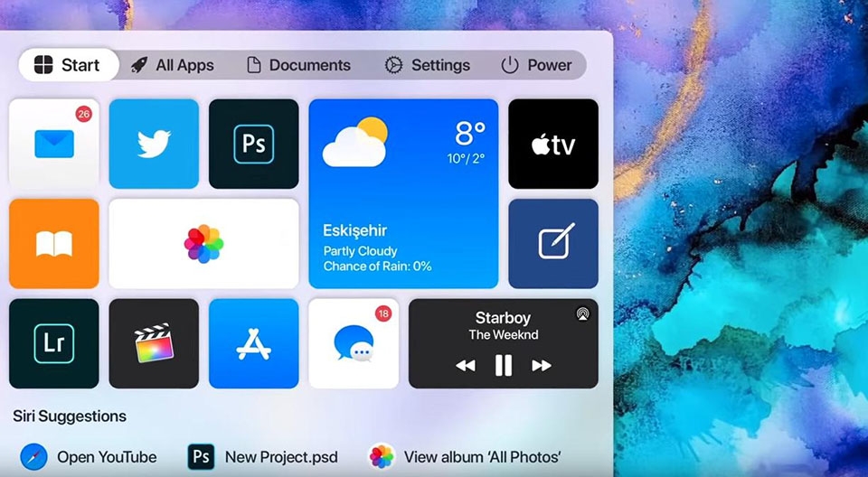Screen dimensions: 868x477
Task: Click The Weeknd artist name
Action: tap(504, 334)
